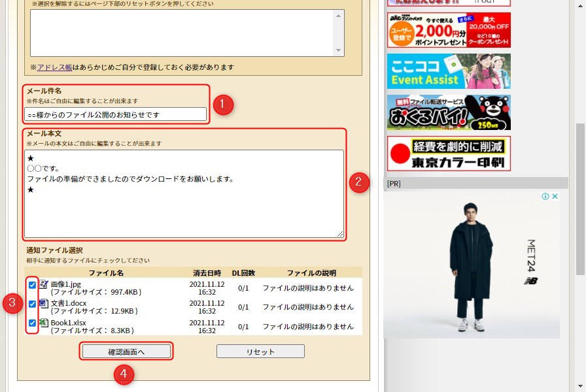This screenshot has height=392, width=586.
Task: Uncheck the Book1.xlsx file checkbox
Action: [x=32, y=323]
